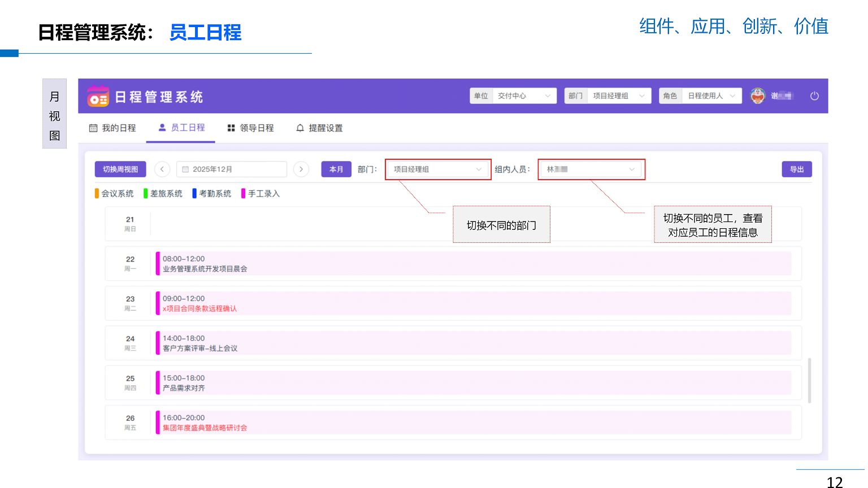Screen dimensions: 868x488
Task: Click 切换周视图 button
Action: 120,169
